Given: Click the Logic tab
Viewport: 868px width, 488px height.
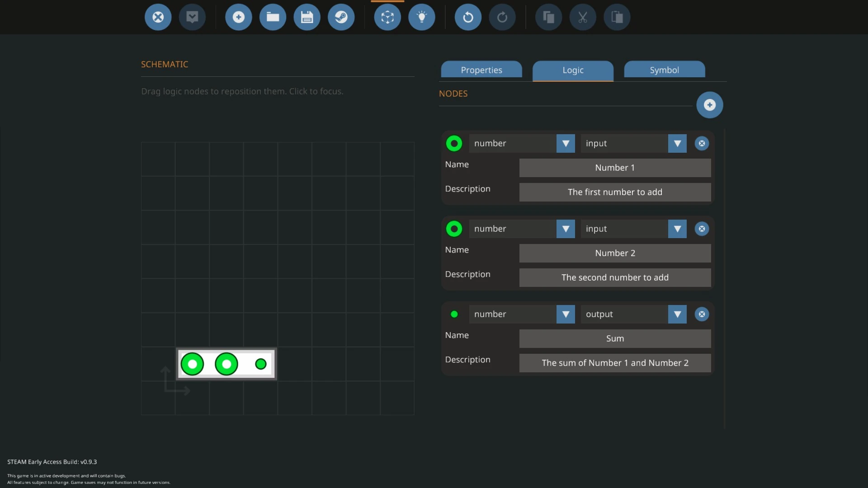Looking at the screenshot, I should 573,70.
